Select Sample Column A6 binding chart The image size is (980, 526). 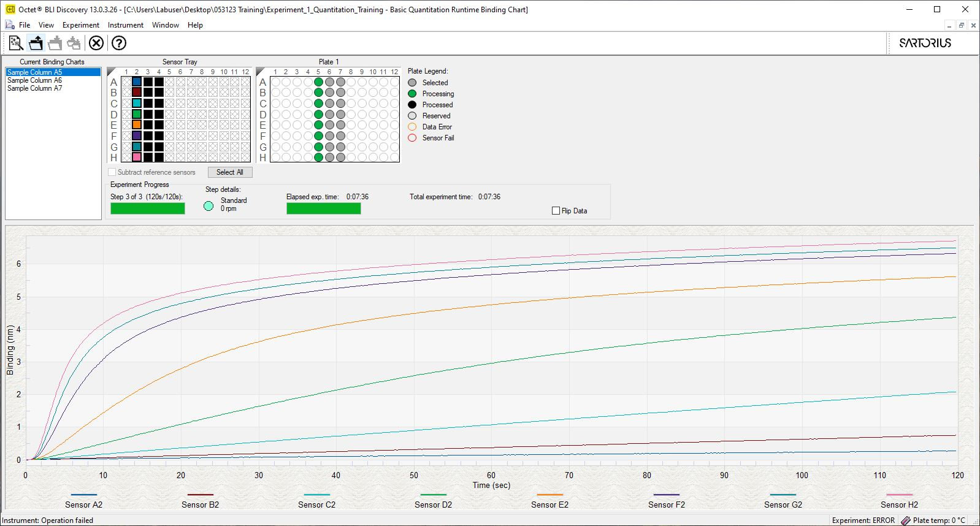[53, 80]
